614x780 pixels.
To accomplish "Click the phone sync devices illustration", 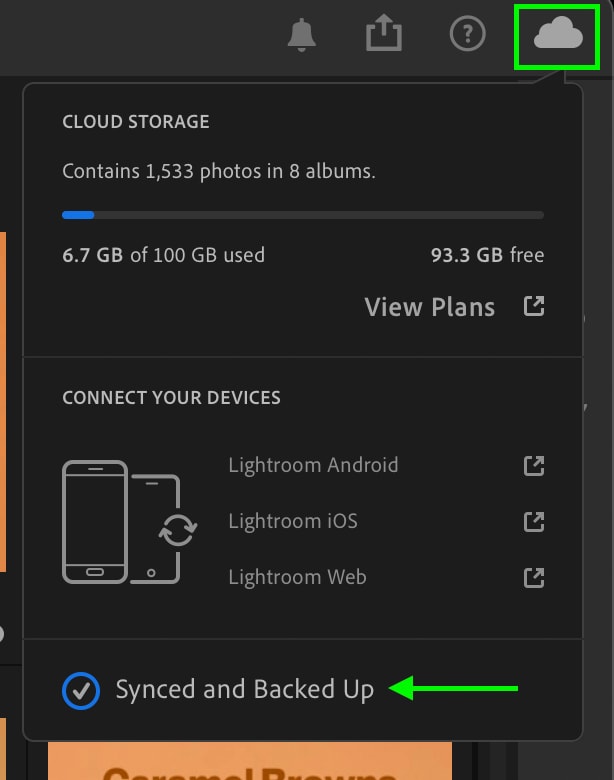I will 129,522.
